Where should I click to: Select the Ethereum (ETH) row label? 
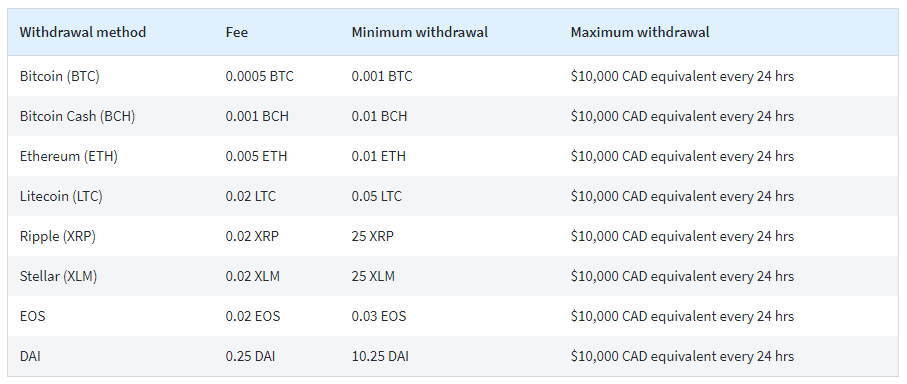[x=69, y=156]
